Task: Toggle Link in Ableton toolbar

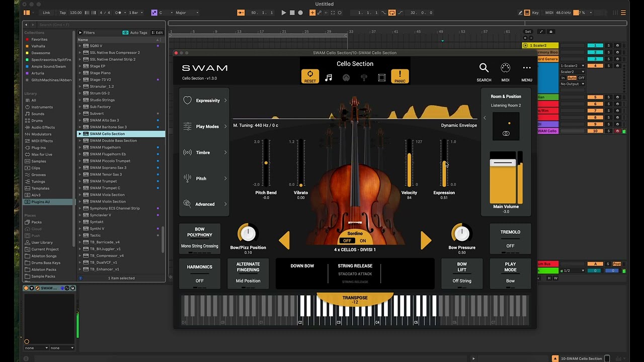Action: (x=46, y=13)
